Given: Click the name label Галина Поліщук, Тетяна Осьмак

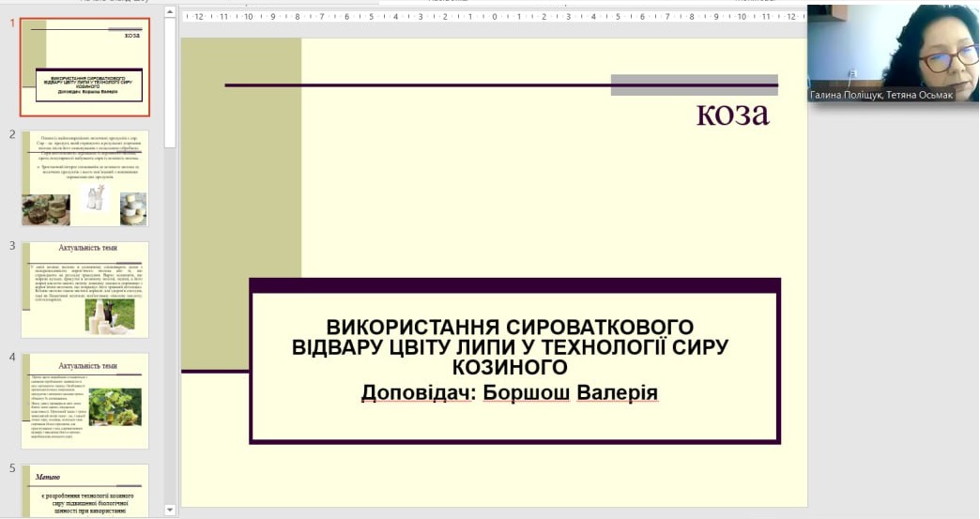Looking at the screenshot, I should click(x=881, y=95).
